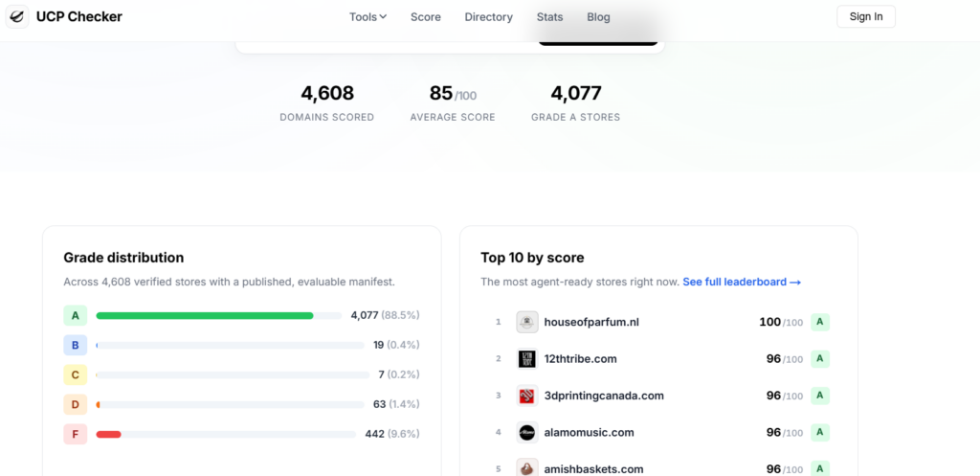This screenshot has height=476, width=980.
Task: Click the Grade distribution heading
Action: [123, 258]
